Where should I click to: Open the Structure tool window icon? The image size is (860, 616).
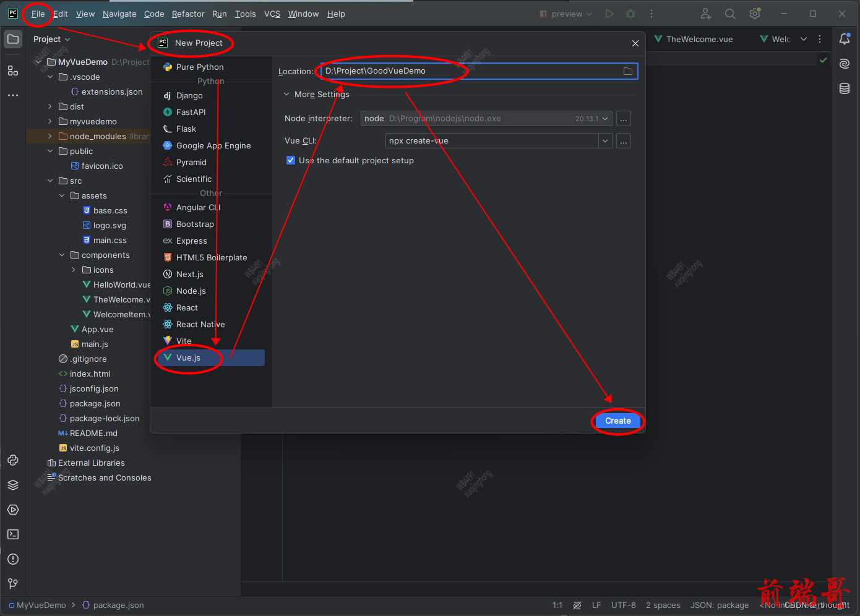coord(12,71)
